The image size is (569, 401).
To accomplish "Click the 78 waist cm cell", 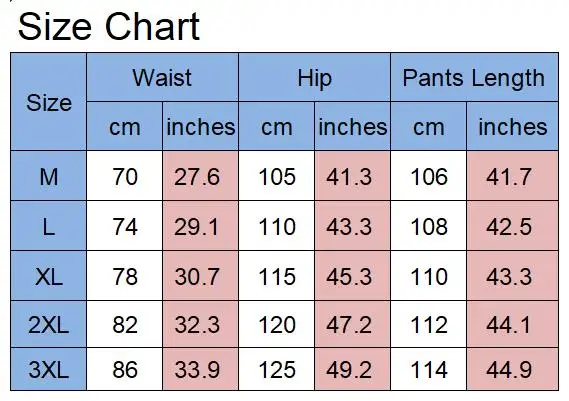I will click(x=124, y=276).
